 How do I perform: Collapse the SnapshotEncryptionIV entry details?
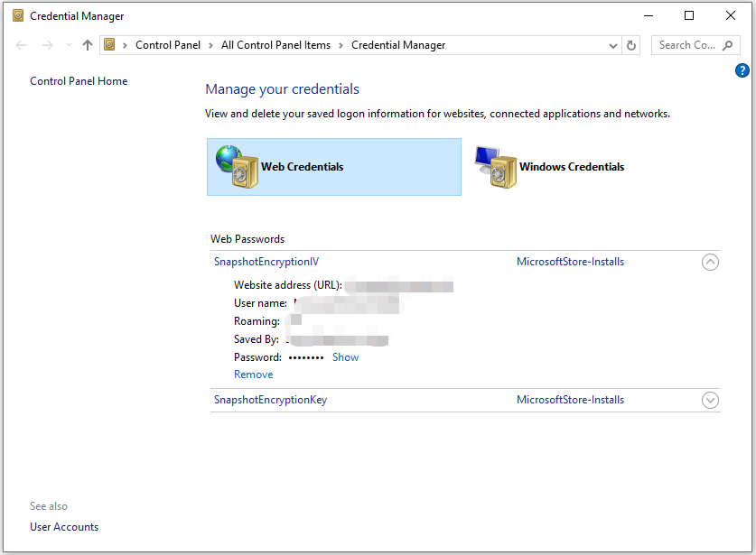pyautogui.click(x=710, y=262)
